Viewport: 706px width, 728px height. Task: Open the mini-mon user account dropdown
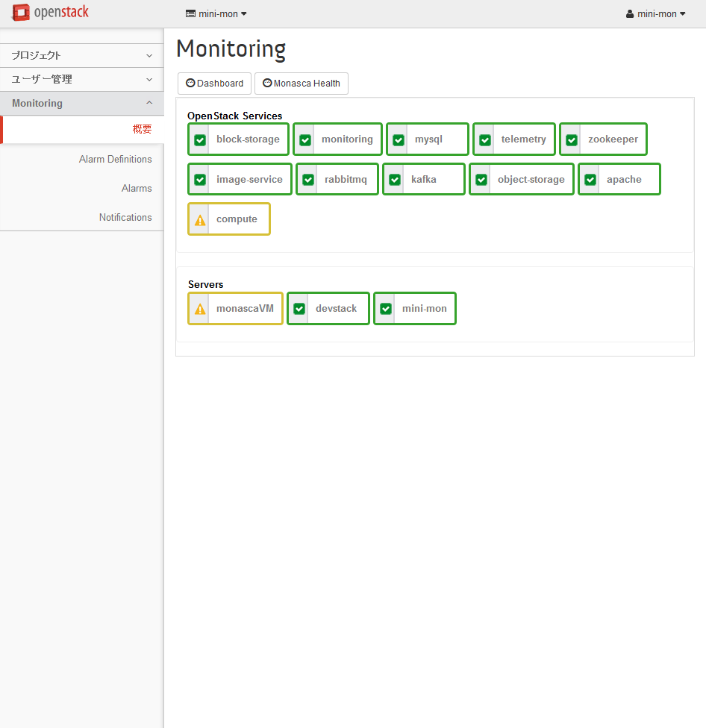pos(656,14)
